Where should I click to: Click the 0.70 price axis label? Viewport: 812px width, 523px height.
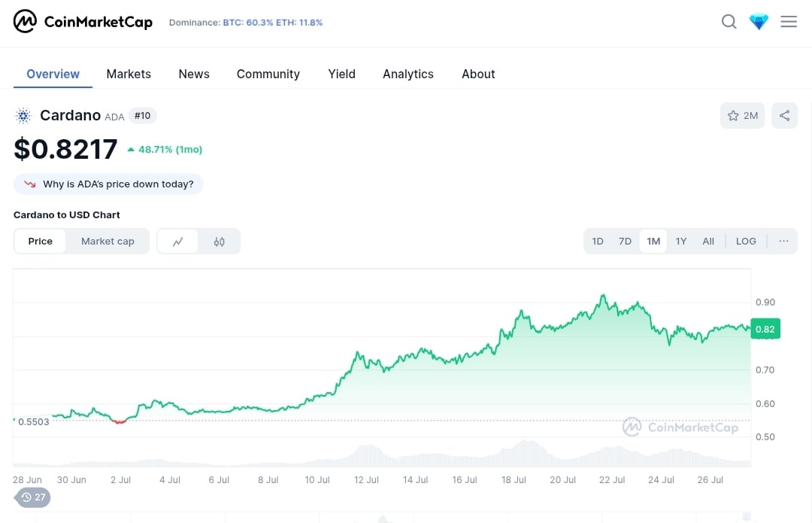click(x=765, y=370)
